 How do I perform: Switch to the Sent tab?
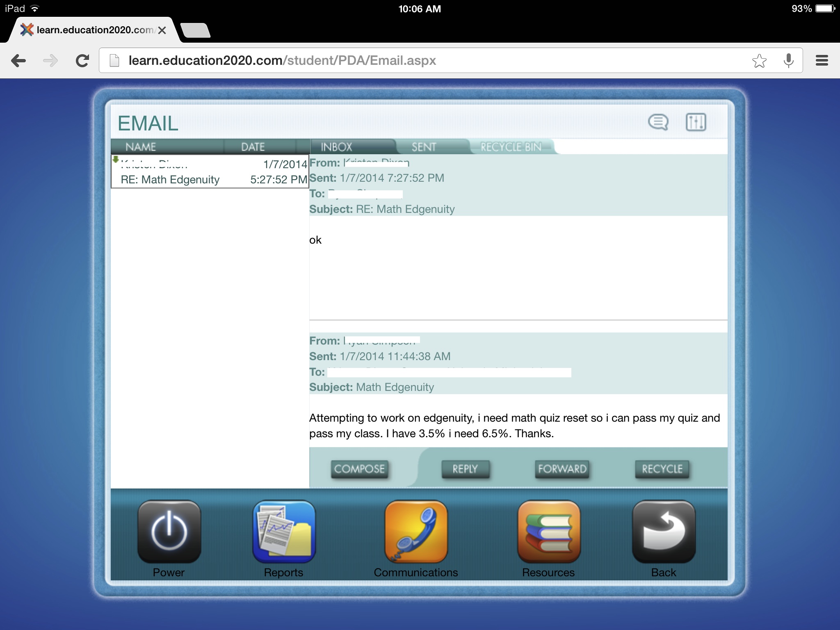tap(424, 147)
